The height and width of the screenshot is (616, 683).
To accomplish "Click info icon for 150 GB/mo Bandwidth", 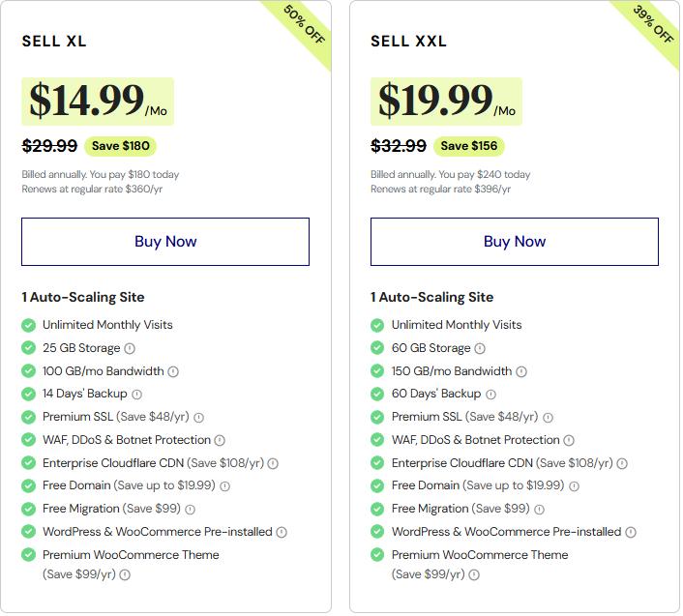I will pos(521,371).
